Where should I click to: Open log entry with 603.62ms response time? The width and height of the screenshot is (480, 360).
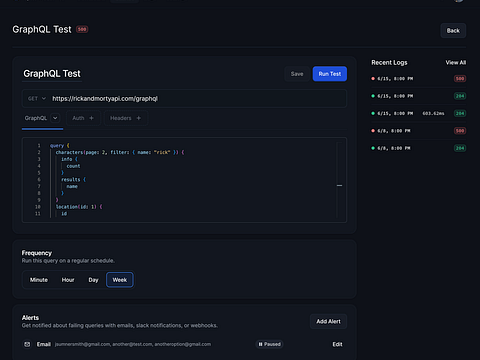coord(419,113)
